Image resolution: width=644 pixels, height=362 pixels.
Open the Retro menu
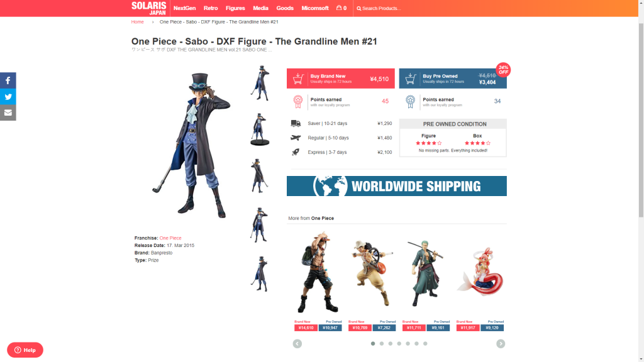(x=211, y=8)
